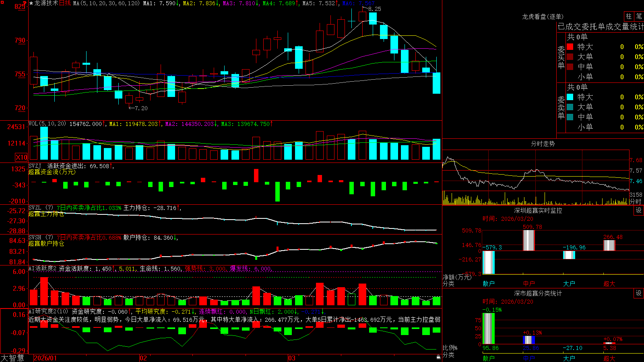Click the red question mark icon
This screenshot has height=362, width=644.
click(25, 4)
